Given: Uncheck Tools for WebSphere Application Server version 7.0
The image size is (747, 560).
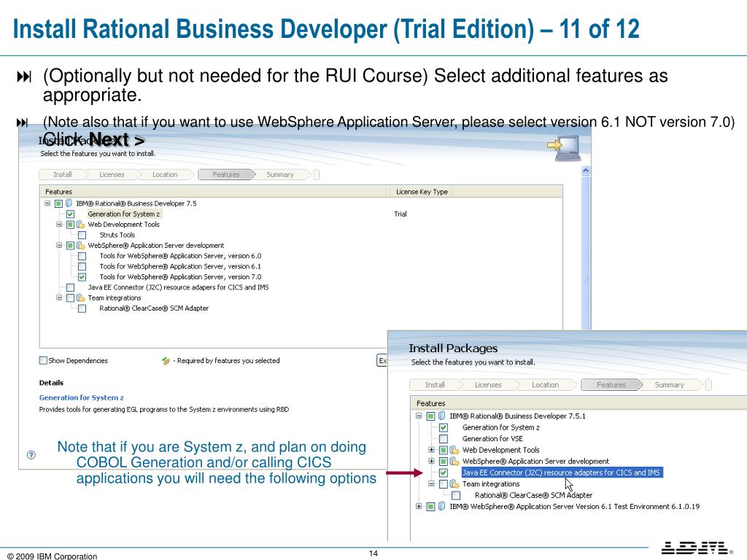Looking at the screenshot, I should coord(82,276).
